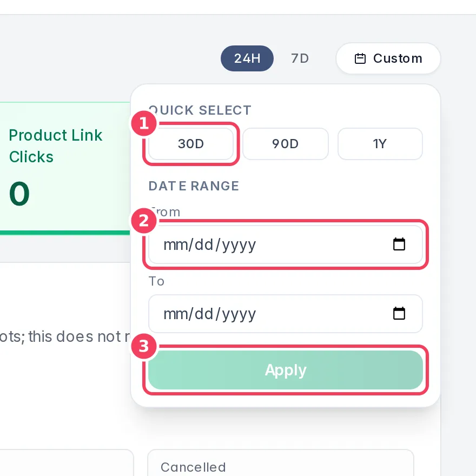Viewport: 476px width, 476px height.
Task: Open the Custom date range picker
Action: tap(388, 58)
